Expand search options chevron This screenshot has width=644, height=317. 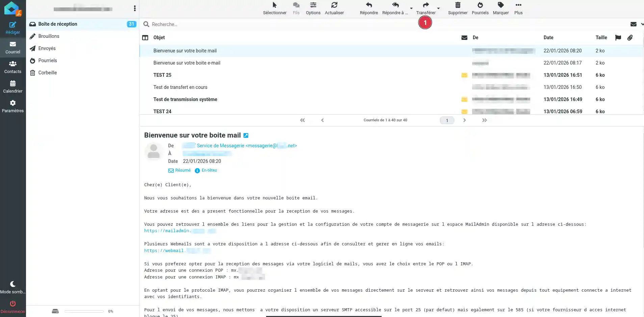pyautogui.click(x=642, y=24)
